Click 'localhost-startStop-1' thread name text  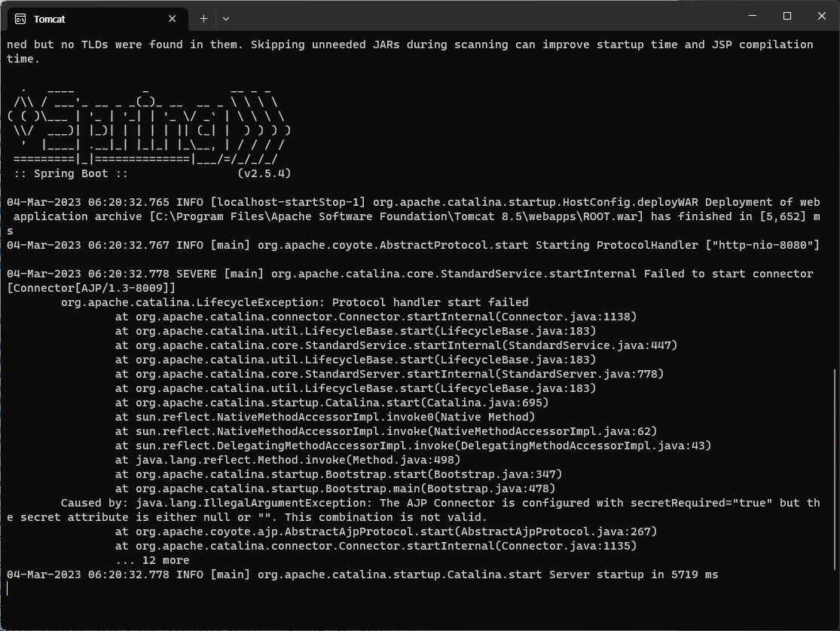click(288, 203)
